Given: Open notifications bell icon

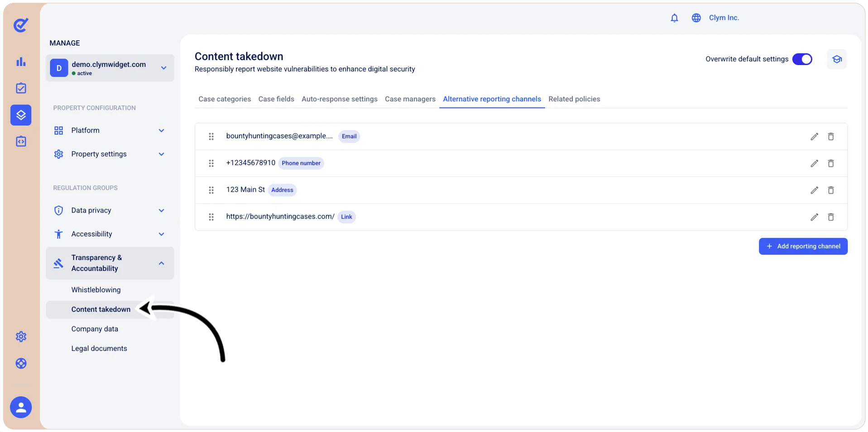Looking at the screenshot, I should point(674,18).
